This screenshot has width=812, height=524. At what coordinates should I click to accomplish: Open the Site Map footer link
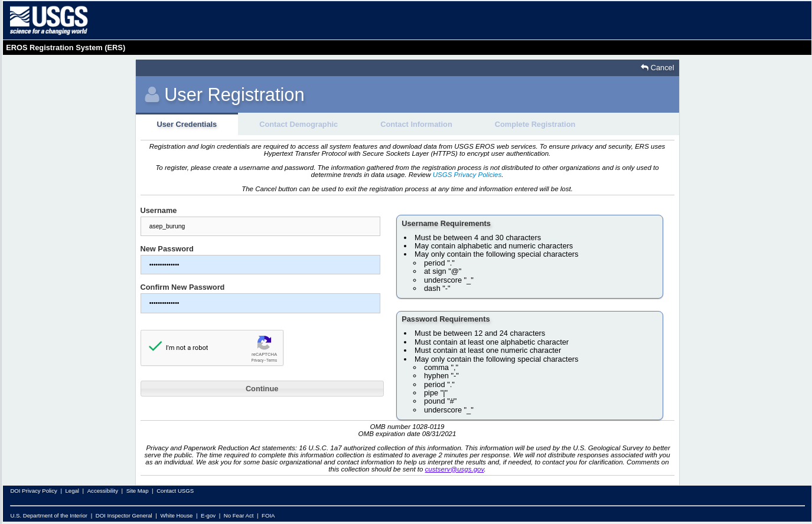pos(137,491)
